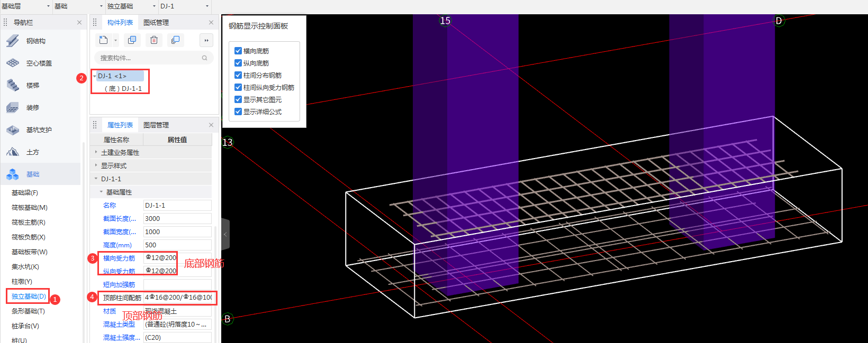Close the 导航栏 navigation panel

click(x=79, y=22)
